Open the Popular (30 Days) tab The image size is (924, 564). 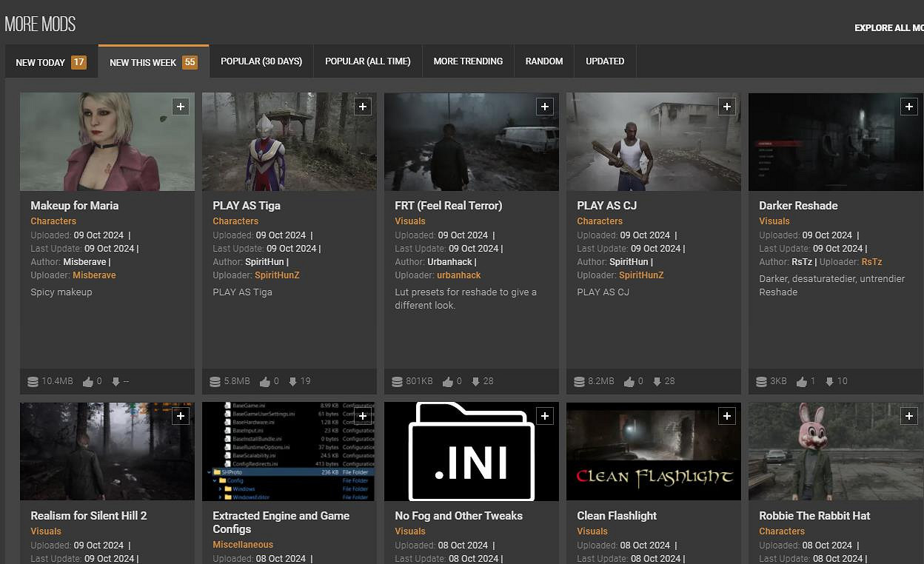(261, 61)
